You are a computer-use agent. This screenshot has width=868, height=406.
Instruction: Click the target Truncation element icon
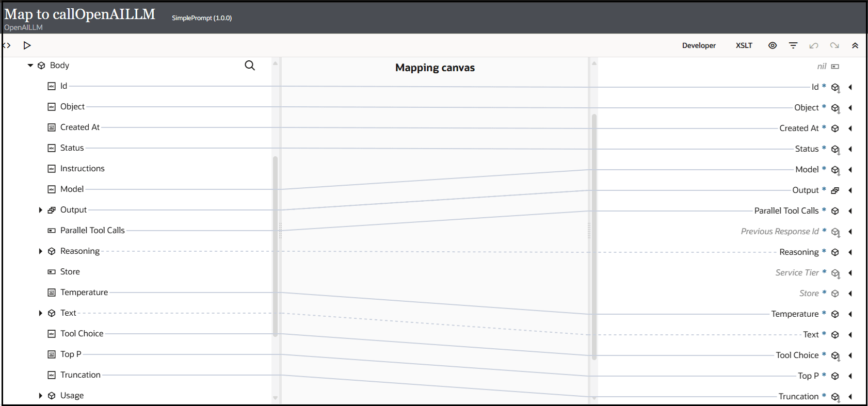835,397
